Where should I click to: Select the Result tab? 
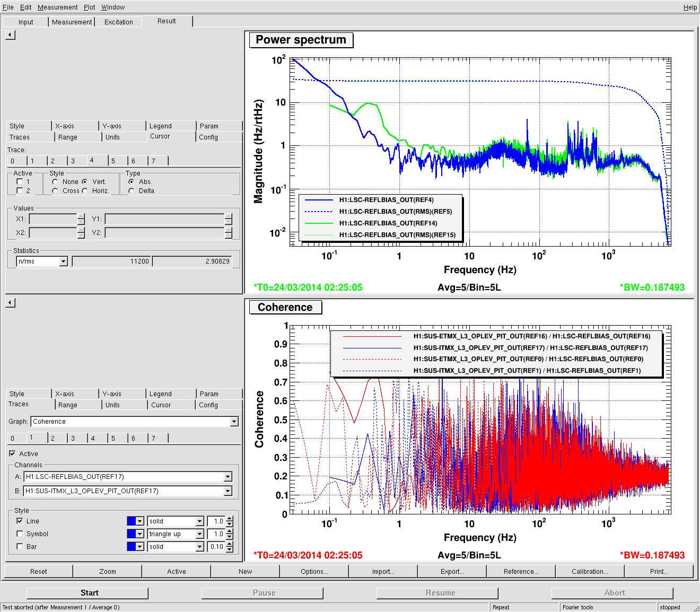pos(167,21)
